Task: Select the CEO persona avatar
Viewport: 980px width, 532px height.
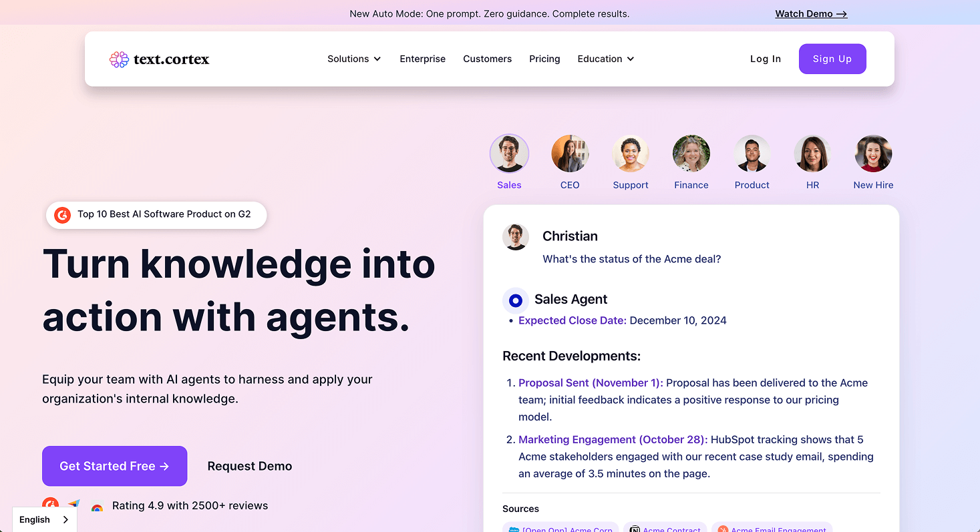Action: (570, 154)
